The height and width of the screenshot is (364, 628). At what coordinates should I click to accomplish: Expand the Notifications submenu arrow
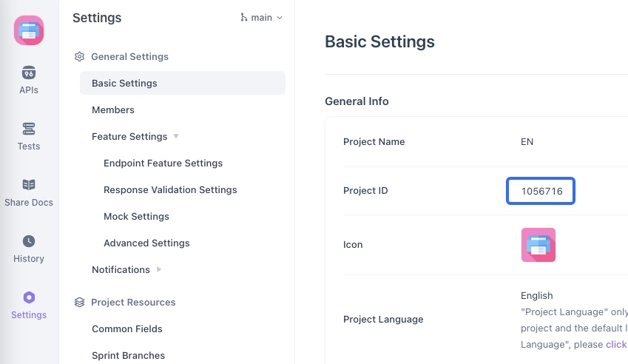(159, 270)
